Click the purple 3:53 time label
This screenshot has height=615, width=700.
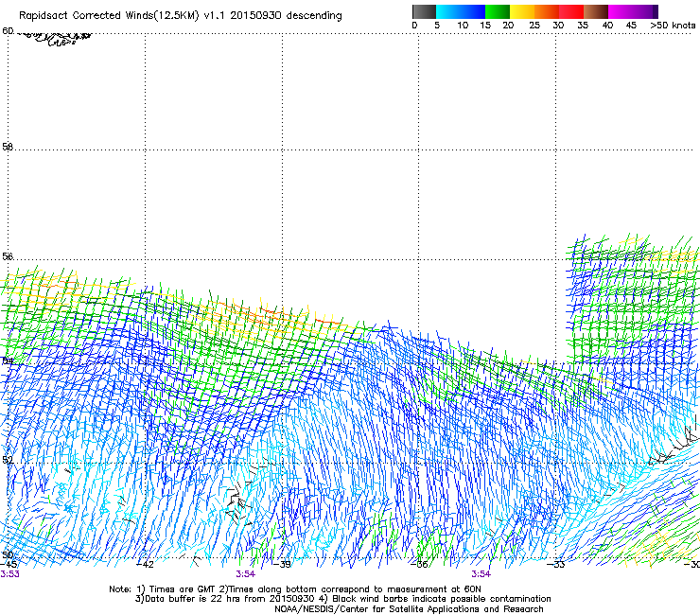[x=9, y=574]
